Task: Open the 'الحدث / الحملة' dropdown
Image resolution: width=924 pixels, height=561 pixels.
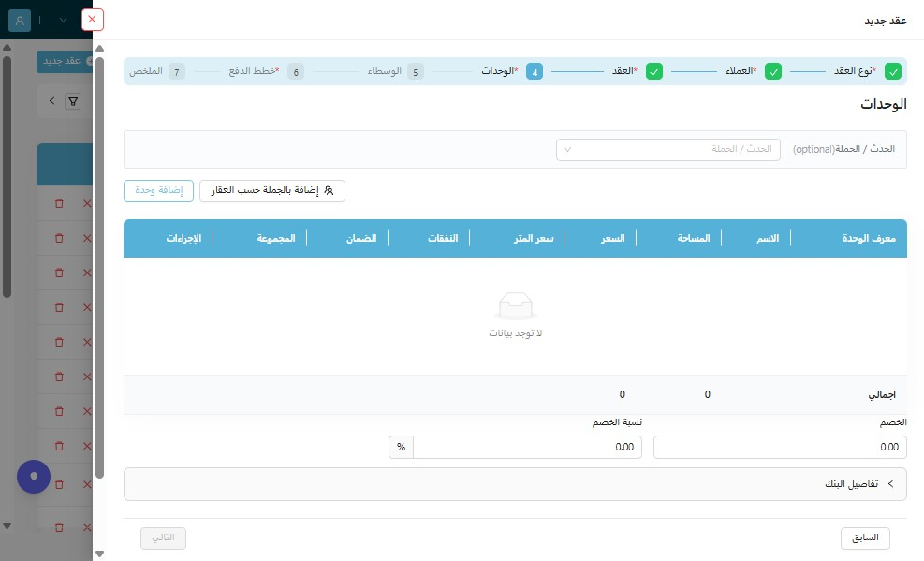Action: coord(668,150)
